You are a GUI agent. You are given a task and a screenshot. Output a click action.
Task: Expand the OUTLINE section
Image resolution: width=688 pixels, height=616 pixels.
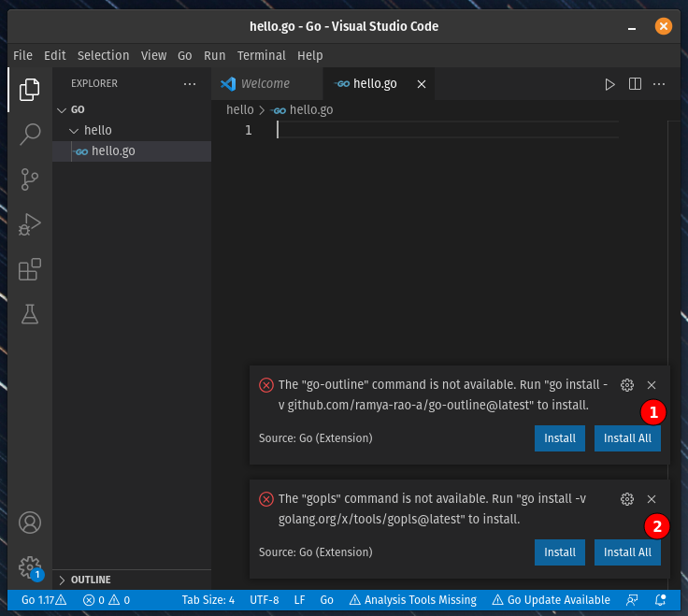[132, 580]
